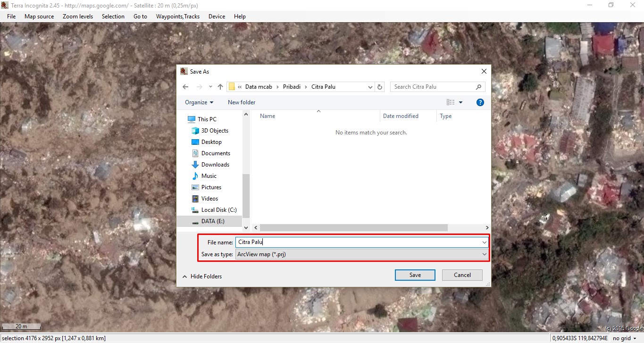644x343 pixels.
Task: Open the Map source menu
Action: pos(39,17)
